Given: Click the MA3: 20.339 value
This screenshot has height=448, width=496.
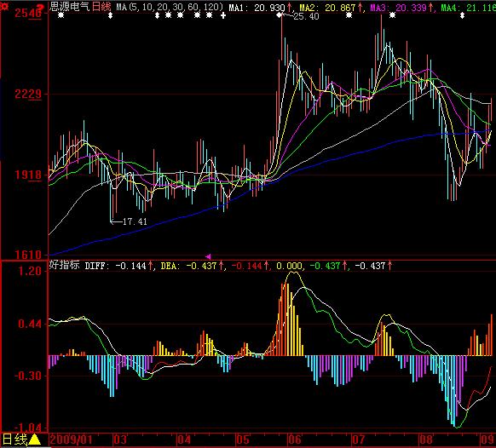Looking at the screenshot, I should (399, 8).
